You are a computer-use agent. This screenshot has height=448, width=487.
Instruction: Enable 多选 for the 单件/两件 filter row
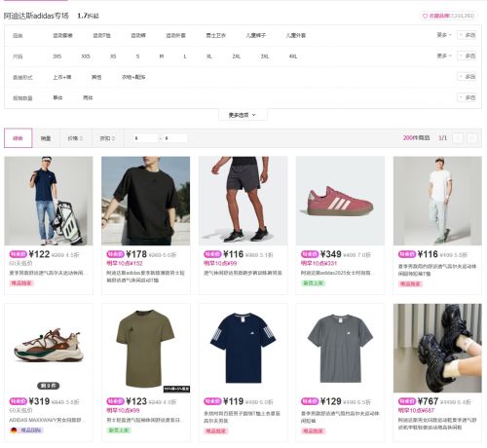[467, 97]
